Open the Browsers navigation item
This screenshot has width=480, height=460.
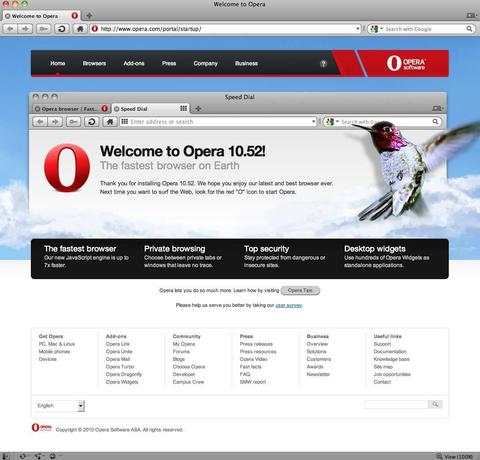94,63
